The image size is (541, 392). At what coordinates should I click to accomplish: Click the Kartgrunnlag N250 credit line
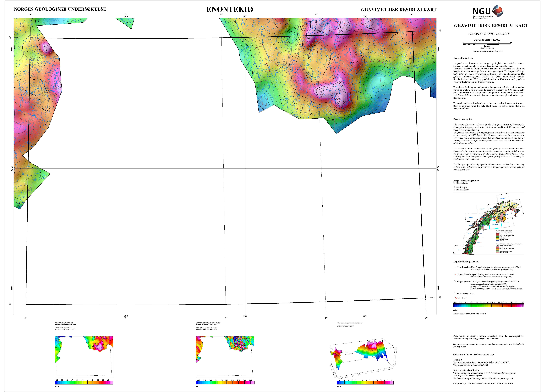click(483, 384)
